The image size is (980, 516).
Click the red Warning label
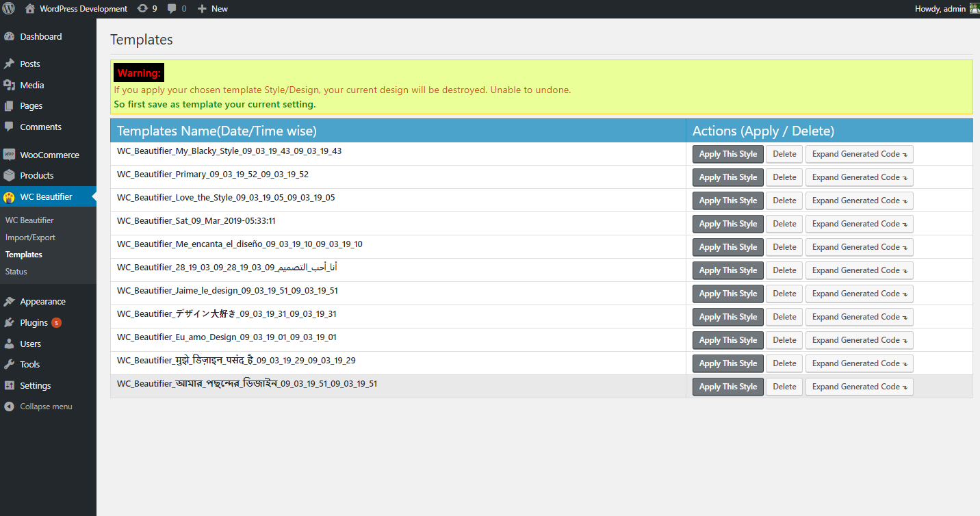tap(139, 73)
